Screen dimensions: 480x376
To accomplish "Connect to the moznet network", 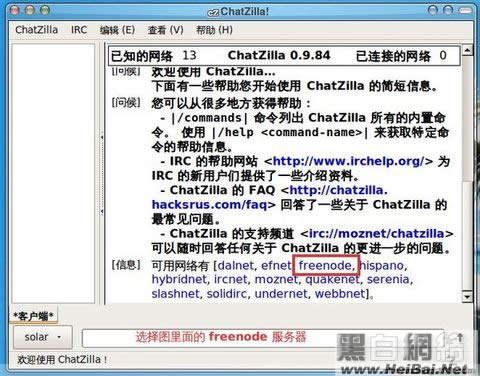I will (276, 279).
